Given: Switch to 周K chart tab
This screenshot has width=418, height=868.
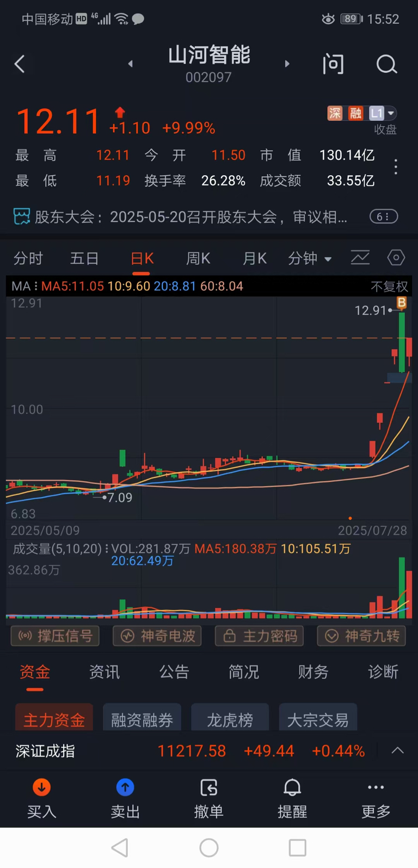Looking at the screenshot, I should (x=198, y=258).
